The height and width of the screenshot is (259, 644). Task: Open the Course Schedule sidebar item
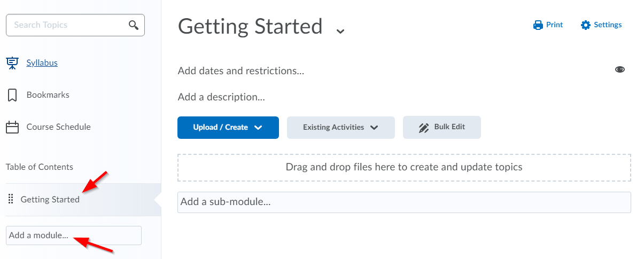pos(58,127)
